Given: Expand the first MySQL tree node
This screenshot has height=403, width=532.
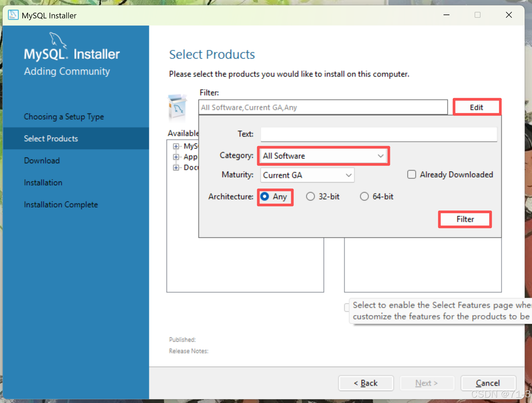Looking at the screenshot, I should 176,146.
